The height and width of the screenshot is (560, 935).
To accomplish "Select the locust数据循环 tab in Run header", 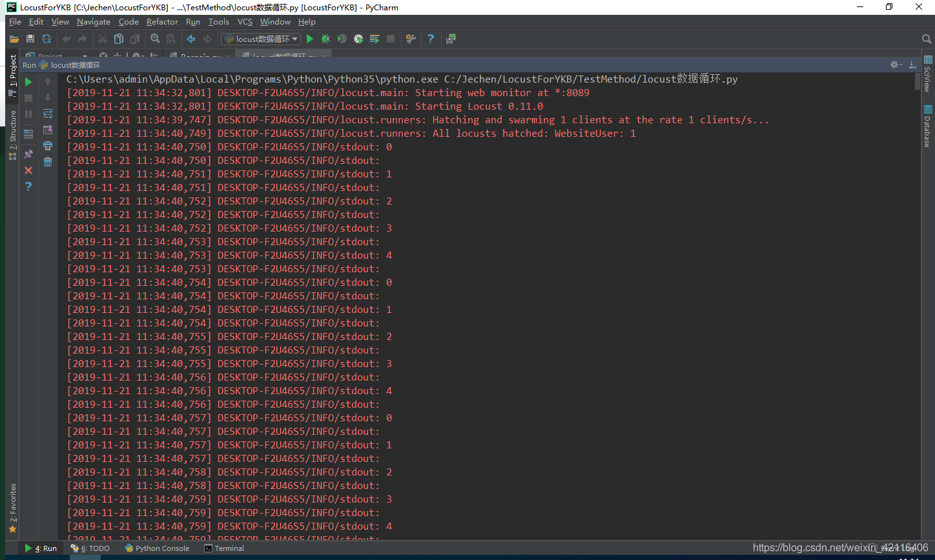I will [70, 65].
